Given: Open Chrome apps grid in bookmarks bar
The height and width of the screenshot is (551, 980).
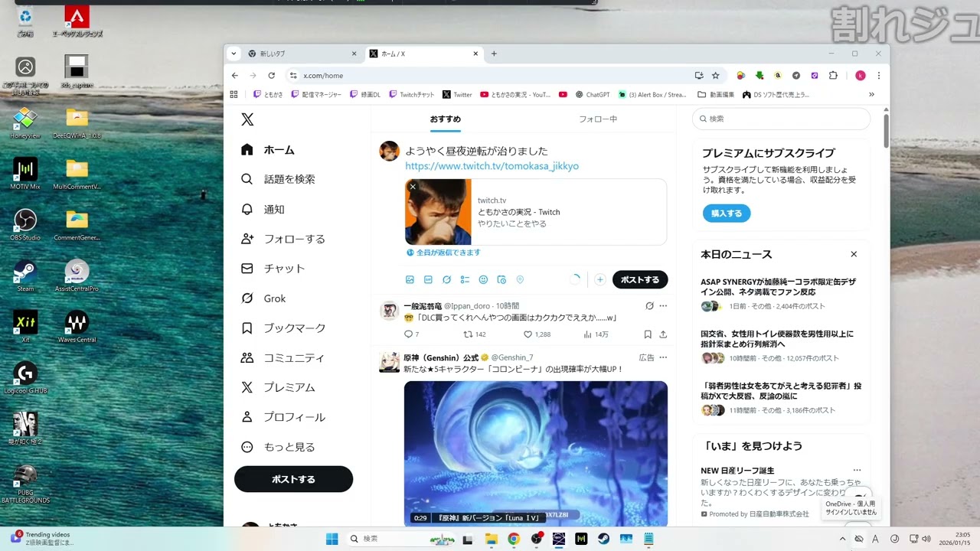Looking at the screenshot, I should pyautogui.click(x=234, y=95).
